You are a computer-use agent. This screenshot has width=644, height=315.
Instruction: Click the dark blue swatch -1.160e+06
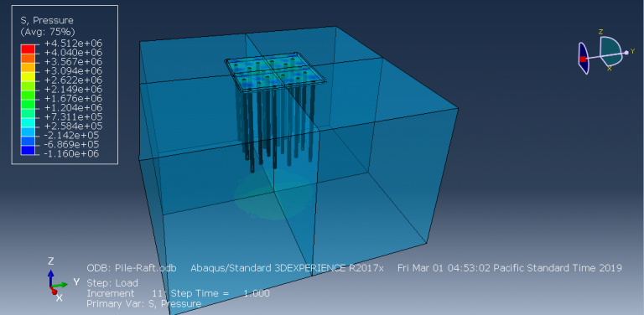click(x=28, y=151)
